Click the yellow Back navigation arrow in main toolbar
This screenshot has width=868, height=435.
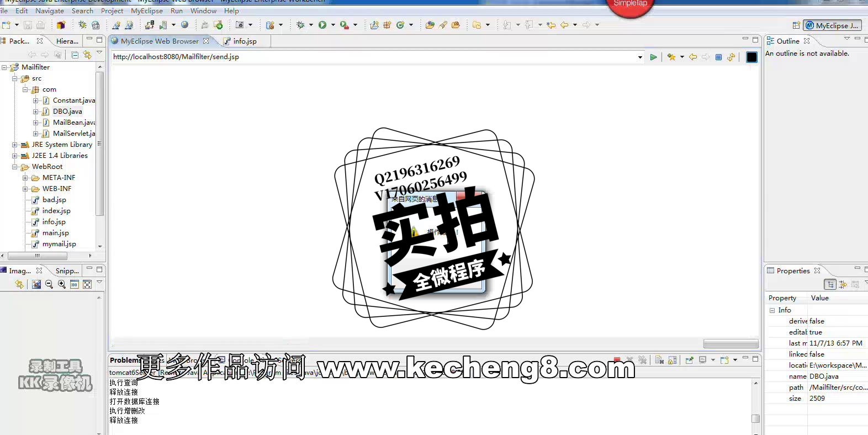564,25
